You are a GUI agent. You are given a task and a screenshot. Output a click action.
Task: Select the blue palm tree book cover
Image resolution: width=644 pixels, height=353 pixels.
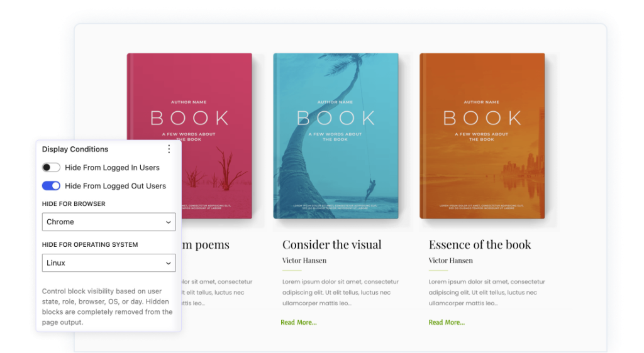[336, 136]
